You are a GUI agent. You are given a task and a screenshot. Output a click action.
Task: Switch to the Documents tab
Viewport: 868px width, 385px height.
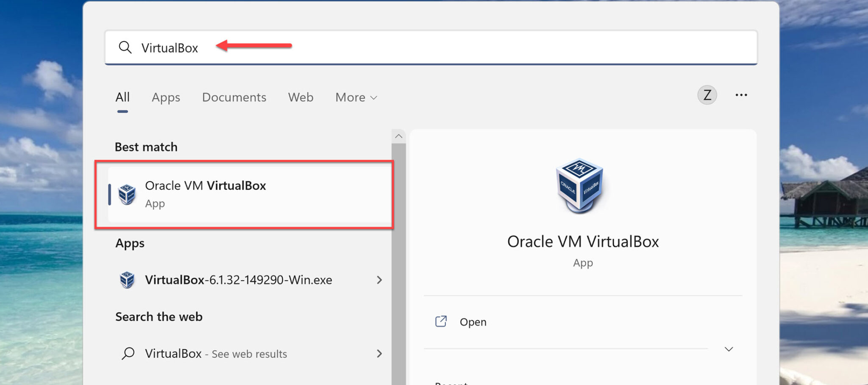point(234,97)
